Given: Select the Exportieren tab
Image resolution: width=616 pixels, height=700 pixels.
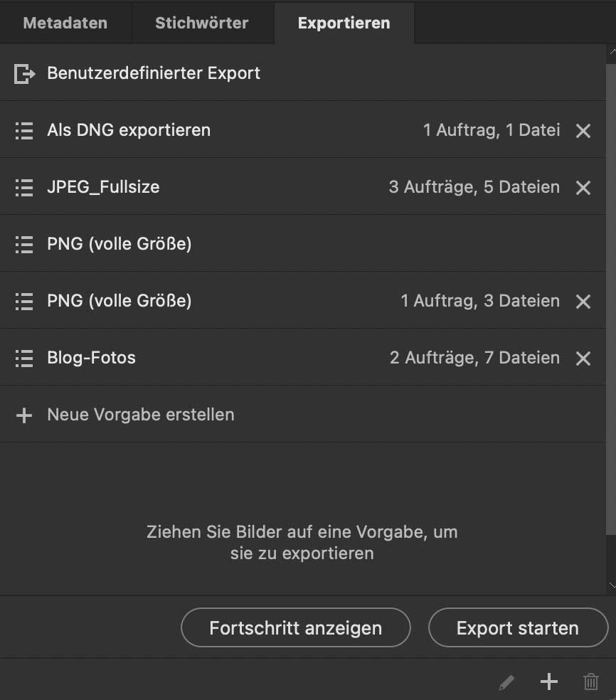Looking at the screenshot, I should coord(344,23).
